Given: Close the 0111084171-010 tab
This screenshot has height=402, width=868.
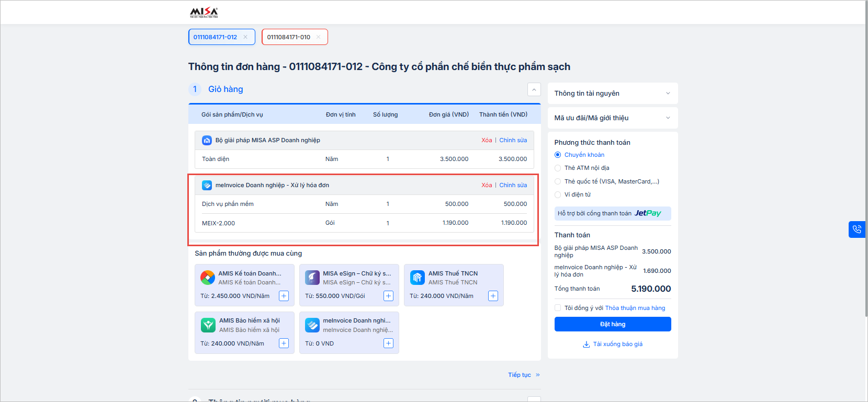Looking at the screenshot, I should [x=318, y=37].
